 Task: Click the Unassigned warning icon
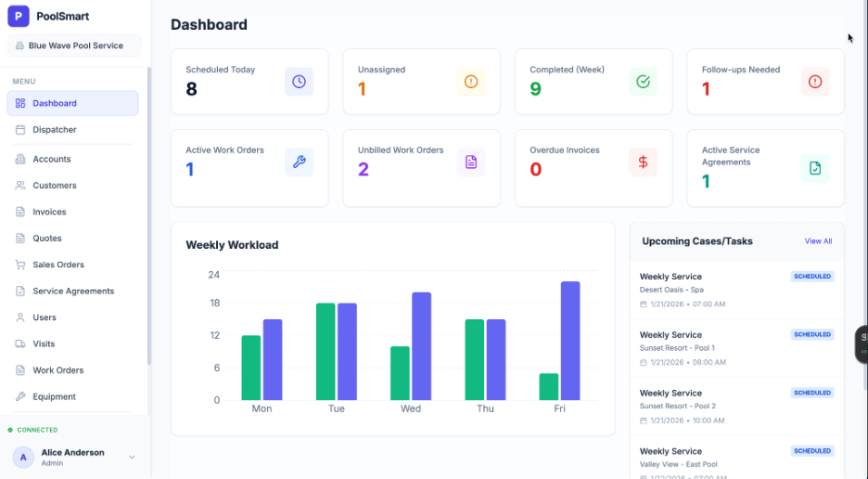coord(471,82)
